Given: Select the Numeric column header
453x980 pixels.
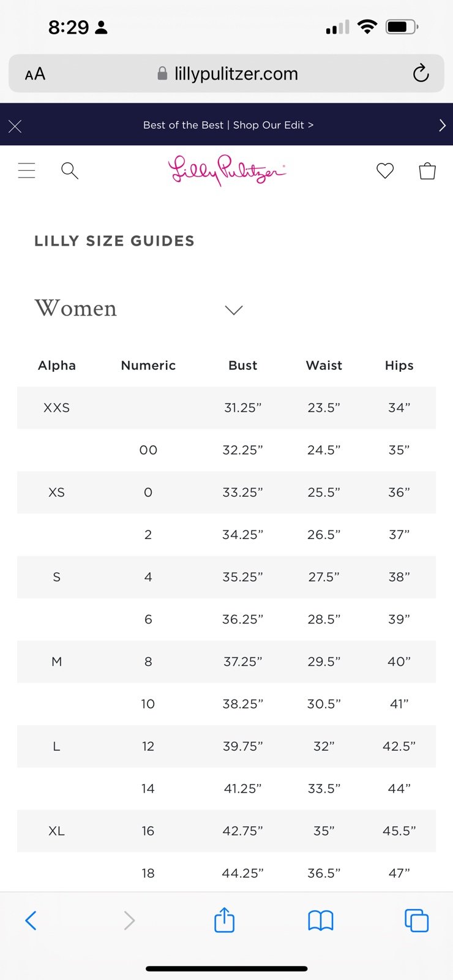Looking at the screenshot, I should coord(148,365).
